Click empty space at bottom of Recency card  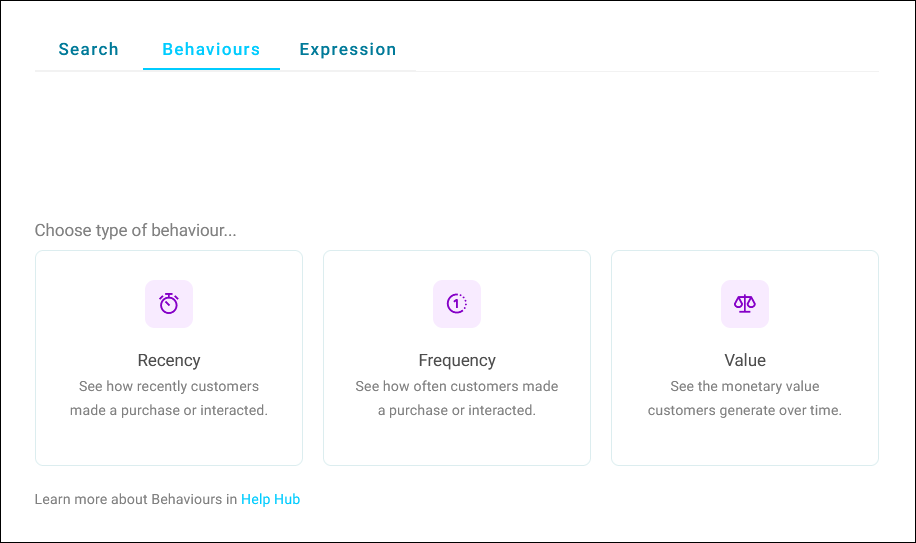coord(169,444)
